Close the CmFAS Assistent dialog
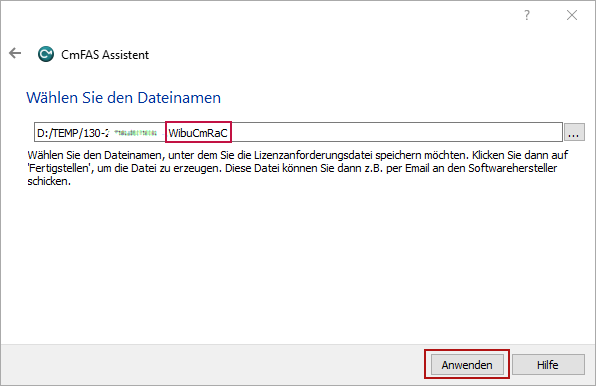 [x=572, y=16]
